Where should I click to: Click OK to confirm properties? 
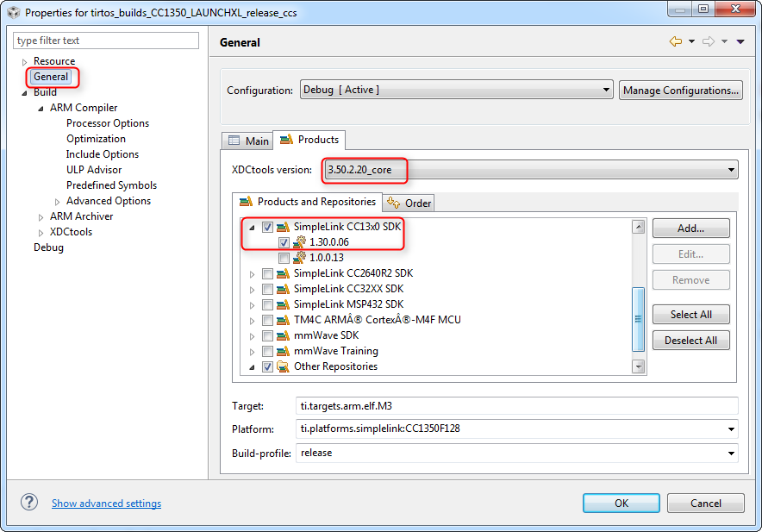tap(621, 503)
